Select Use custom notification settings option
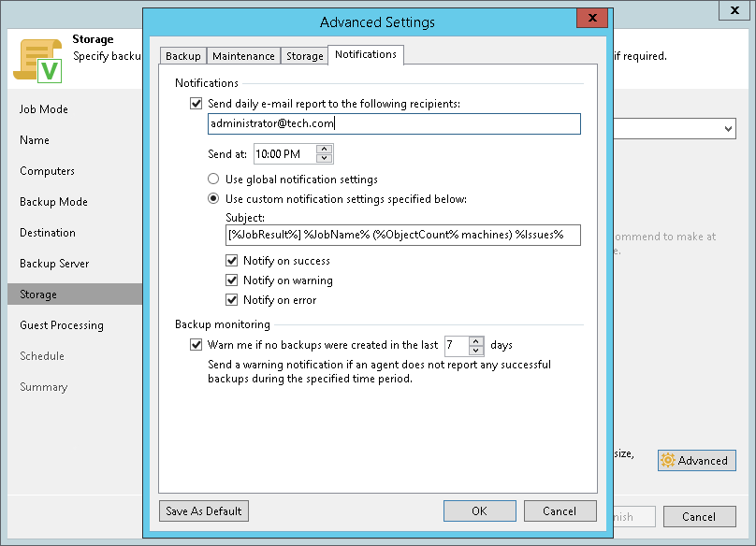The width and height of the screenshot is (756, 546). 214,198
